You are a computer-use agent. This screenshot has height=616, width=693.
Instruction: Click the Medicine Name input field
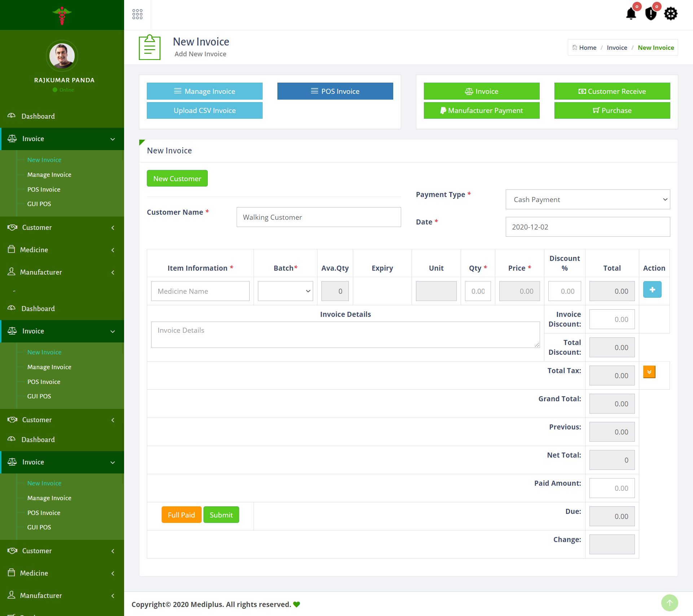point(200,291)
